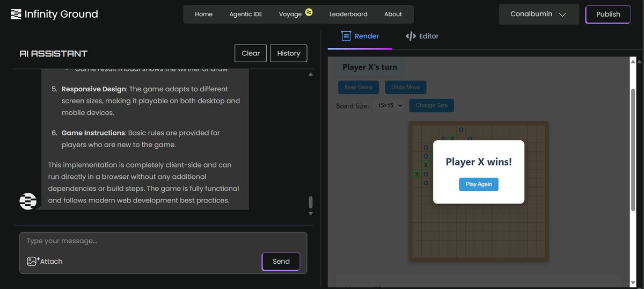Viewport: 644px width, 289px height.
Task: Click Play Again in the win dialog
Action: pos(479,184)
